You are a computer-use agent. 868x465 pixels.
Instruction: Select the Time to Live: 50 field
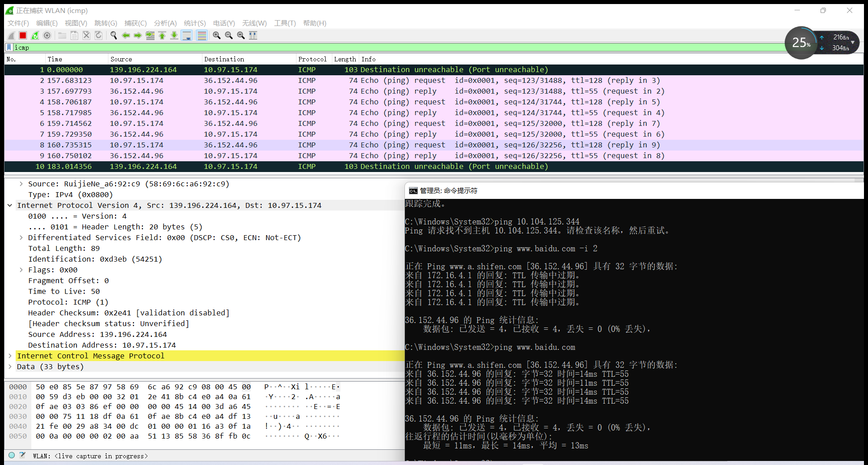(64, 291)
